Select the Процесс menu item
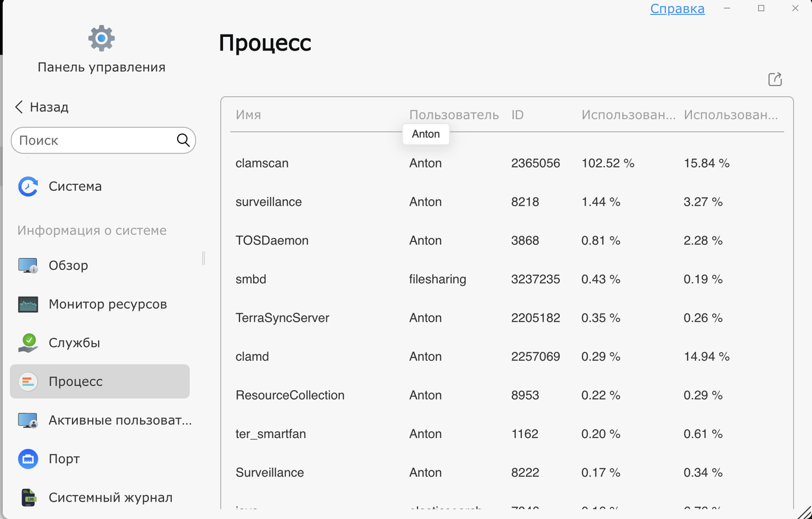This screenshot has height=519, width=812. tap(100, 381)
